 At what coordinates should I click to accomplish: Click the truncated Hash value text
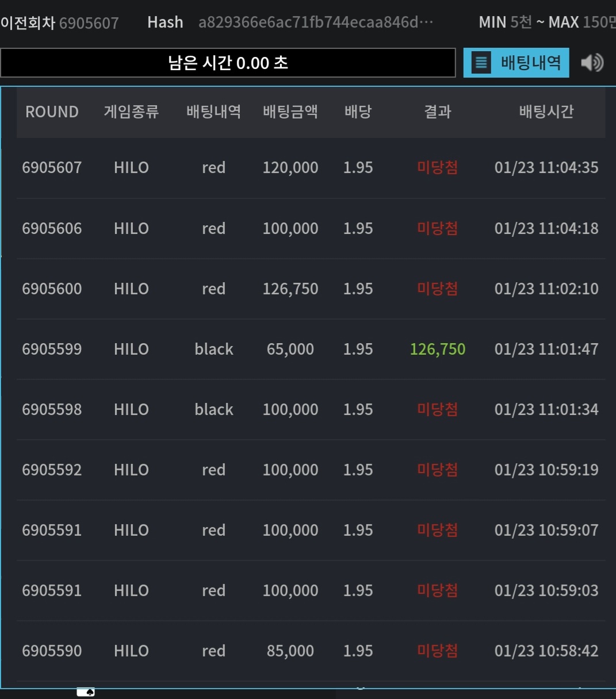pos(316,22)
